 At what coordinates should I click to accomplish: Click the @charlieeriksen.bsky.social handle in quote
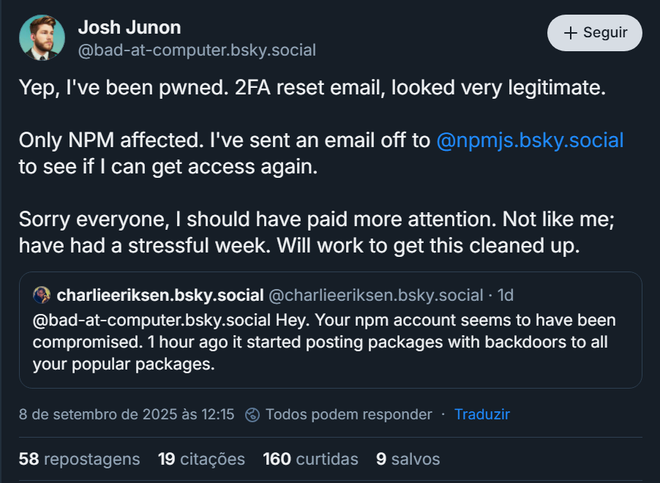[x=376, y=295]
